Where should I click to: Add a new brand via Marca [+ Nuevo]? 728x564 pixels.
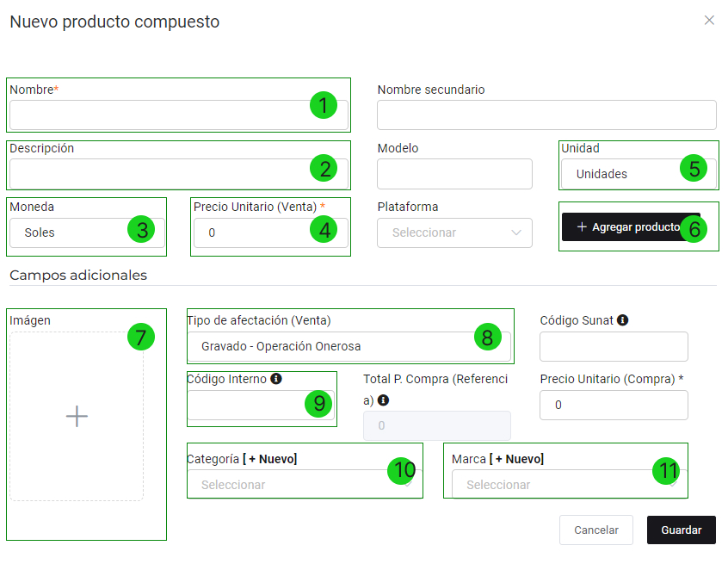[x=516, y=459]
